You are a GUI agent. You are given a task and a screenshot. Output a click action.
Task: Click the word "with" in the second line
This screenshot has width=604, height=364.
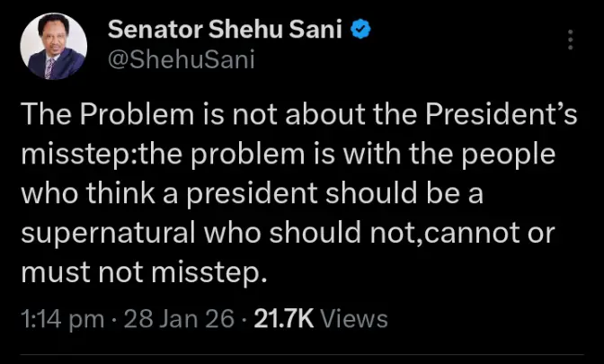coord(381,153)
